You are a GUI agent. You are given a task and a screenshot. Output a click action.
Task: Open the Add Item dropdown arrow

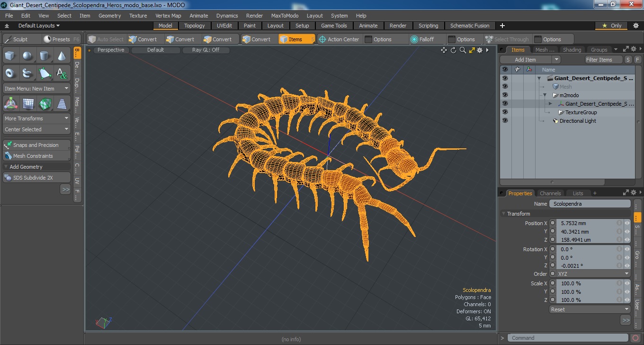click(556, 60)
